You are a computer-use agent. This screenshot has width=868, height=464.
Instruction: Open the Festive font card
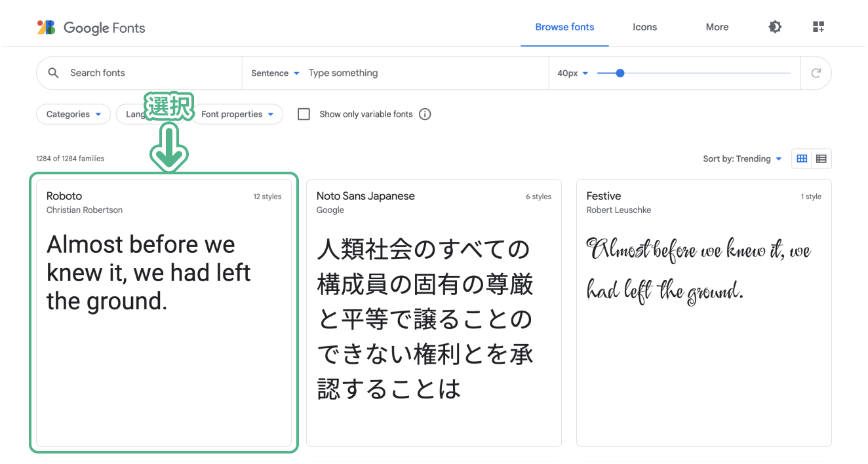click(704, 313)
